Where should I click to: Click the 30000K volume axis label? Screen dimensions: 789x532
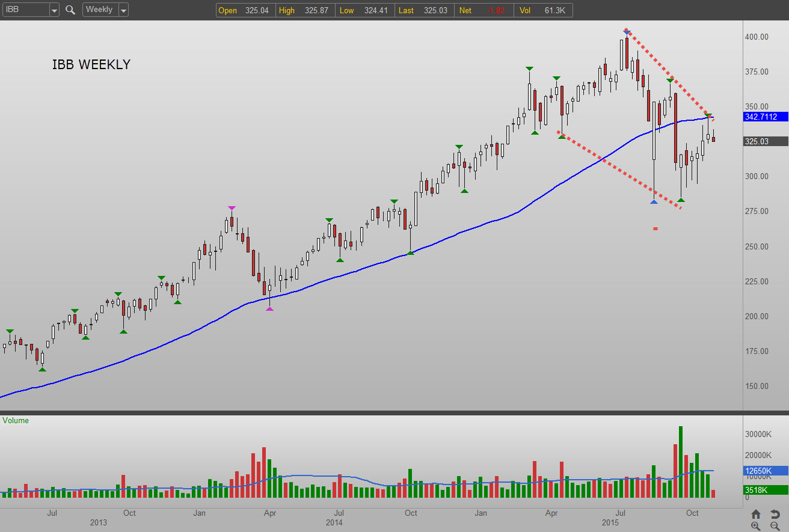click(760, 434)
